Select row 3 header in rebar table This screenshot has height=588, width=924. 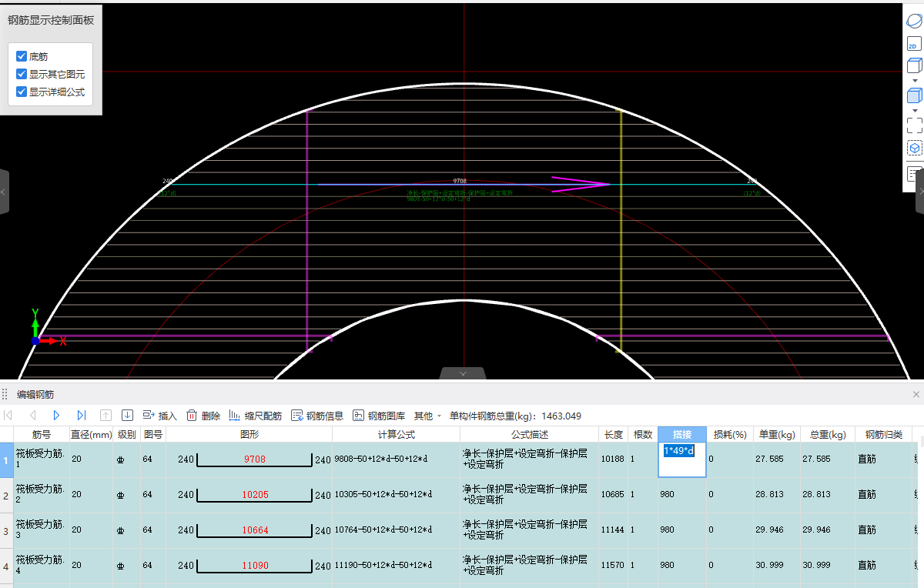point(6,530)
